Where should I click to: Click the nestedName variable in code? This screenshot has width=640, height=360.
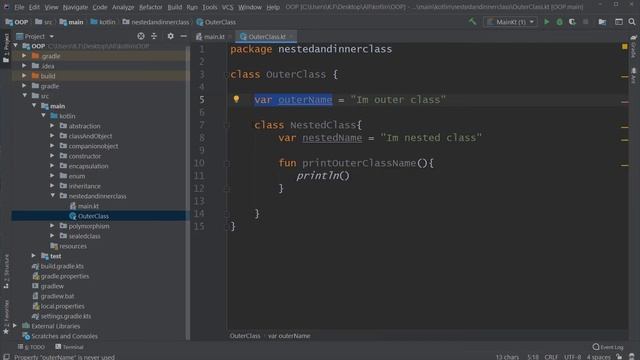tap(332, 138)
